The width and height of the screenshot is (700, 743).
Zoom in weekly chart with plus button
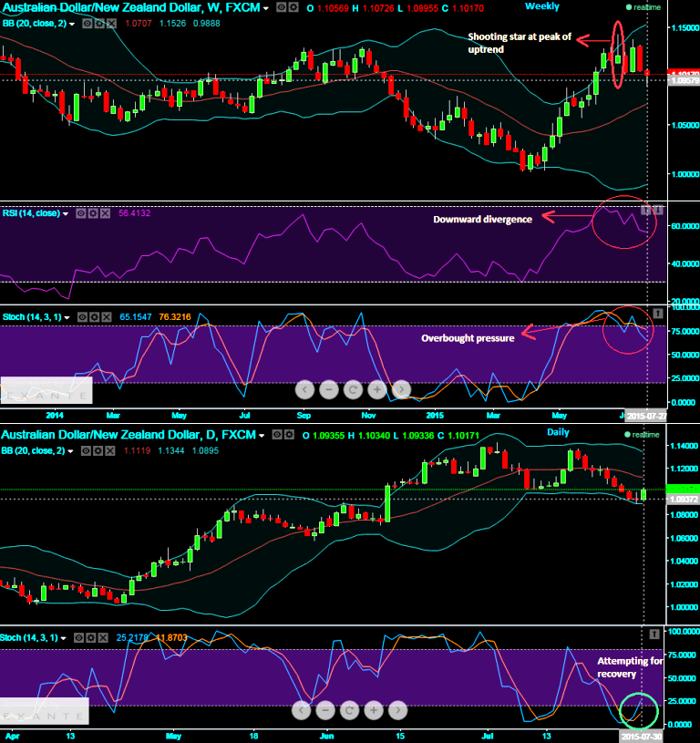point(377,389)
